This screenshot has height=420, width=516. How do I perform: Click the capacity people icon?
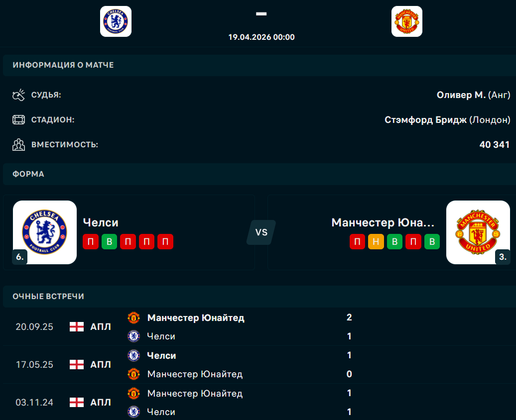point(18,145)
